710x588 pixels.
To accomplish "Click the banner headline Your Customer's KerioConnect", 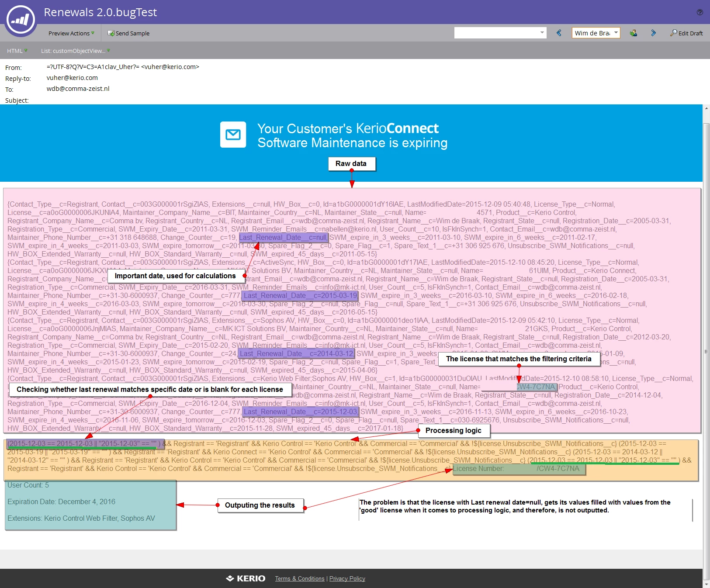I will point(348,128).
